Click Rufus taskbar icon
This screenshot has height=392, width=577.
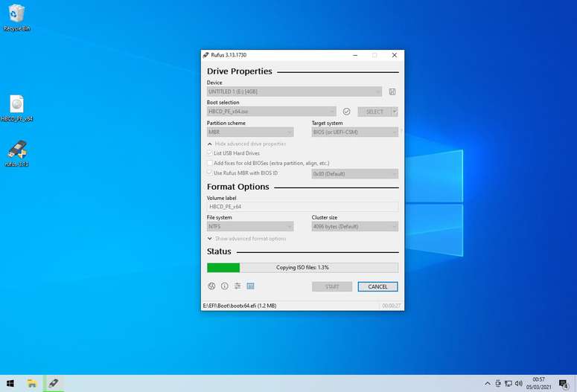click(54, 384)
